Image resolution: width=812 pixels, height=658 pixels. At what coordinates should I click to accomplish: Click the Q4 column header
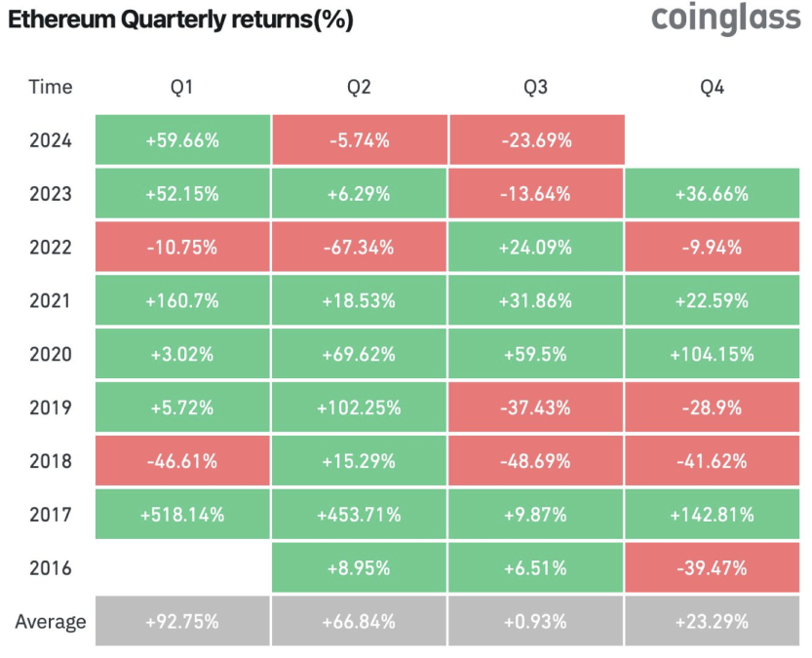click(x=712, y=87)
